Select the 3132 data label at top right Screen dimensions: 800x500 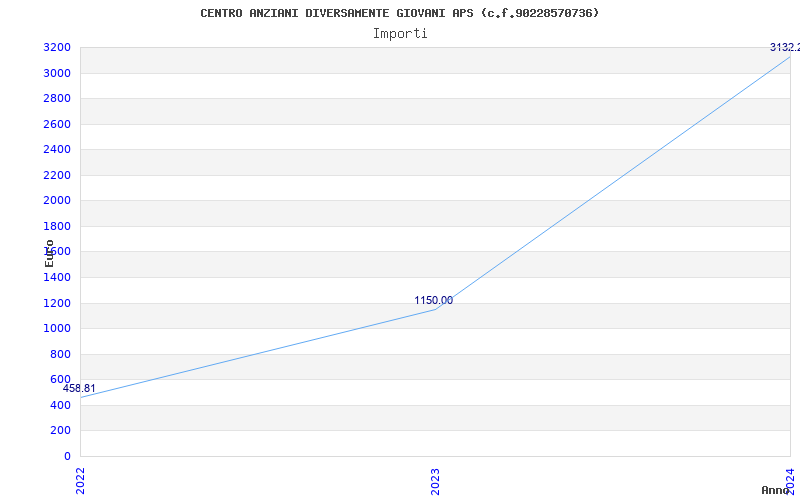785,47
